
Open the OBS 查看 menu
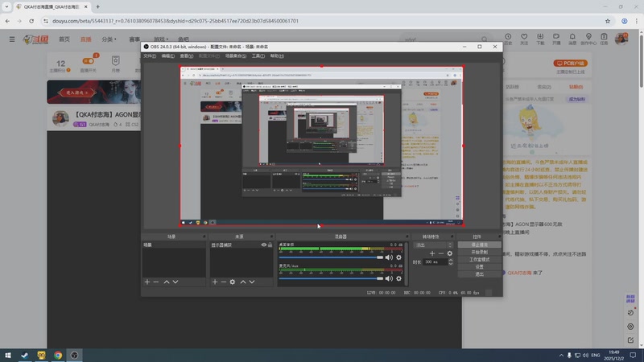click(186, 56)
